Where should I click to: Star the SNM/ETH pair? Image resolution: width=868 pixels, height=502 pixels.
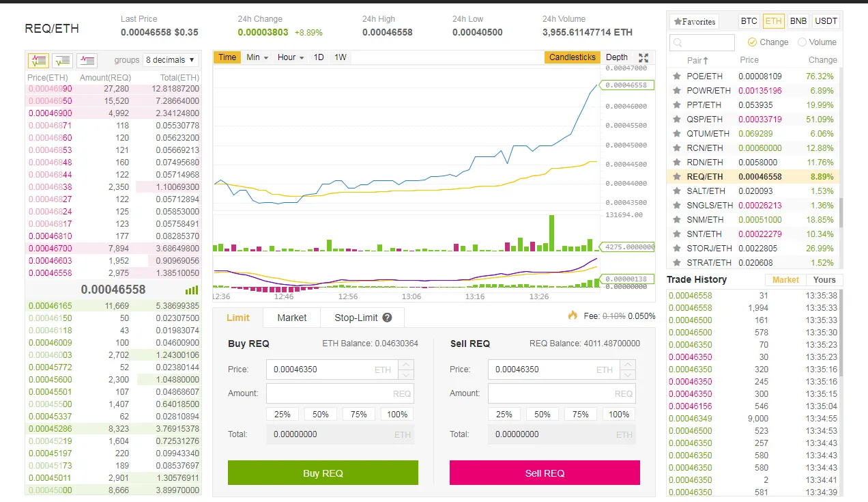[x=677, y=219]
